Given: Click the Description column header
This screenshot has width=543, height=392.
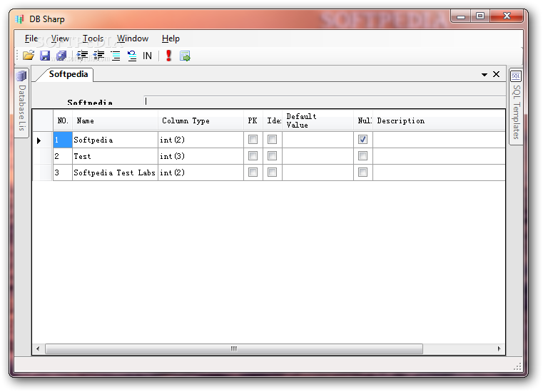Looking at the screenshot, I should (x=439, y=120).
